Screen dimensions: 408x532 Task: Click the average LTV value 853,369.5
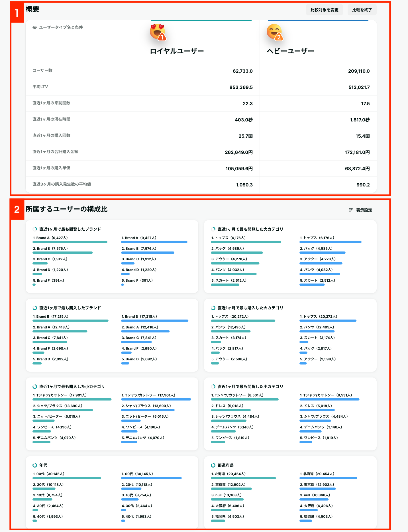241,87
